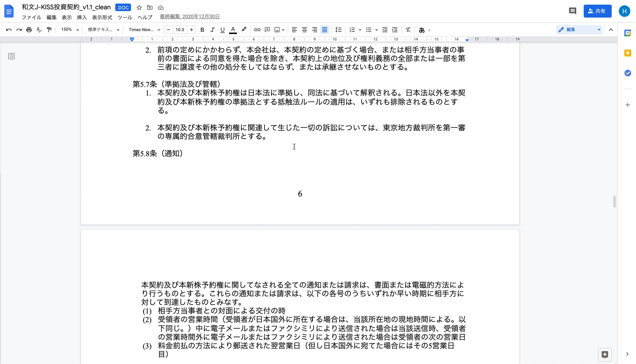Viewport: 636px width, 364px height.
Task: Open the highlight color swatch picker
Action: point(243,30)
